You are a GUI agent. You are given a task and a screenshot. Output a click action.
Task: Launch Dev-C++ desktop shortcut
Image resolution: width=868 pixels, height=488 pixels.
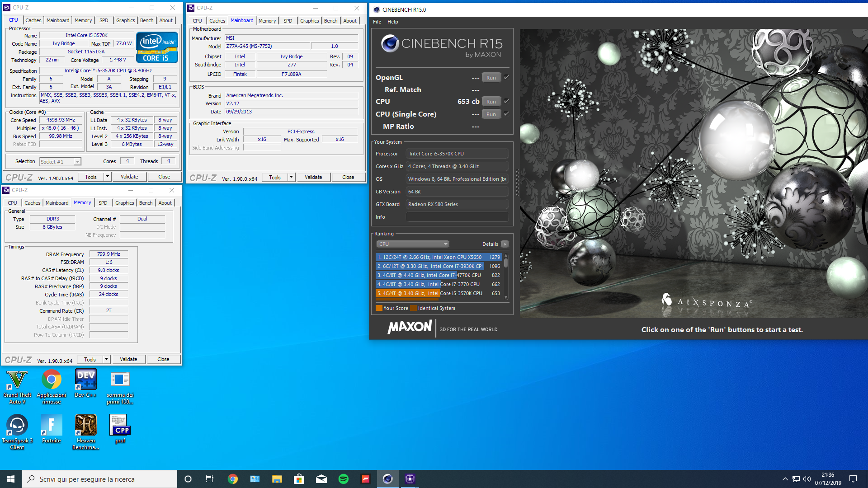pos(86,384)
